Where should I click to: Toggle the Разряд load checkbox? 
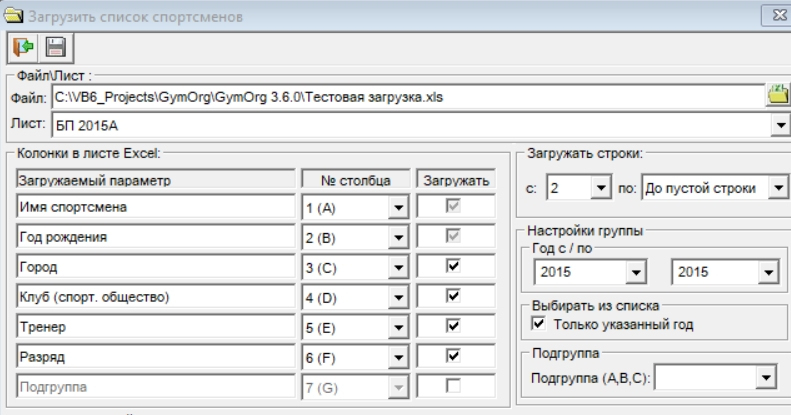453,354
